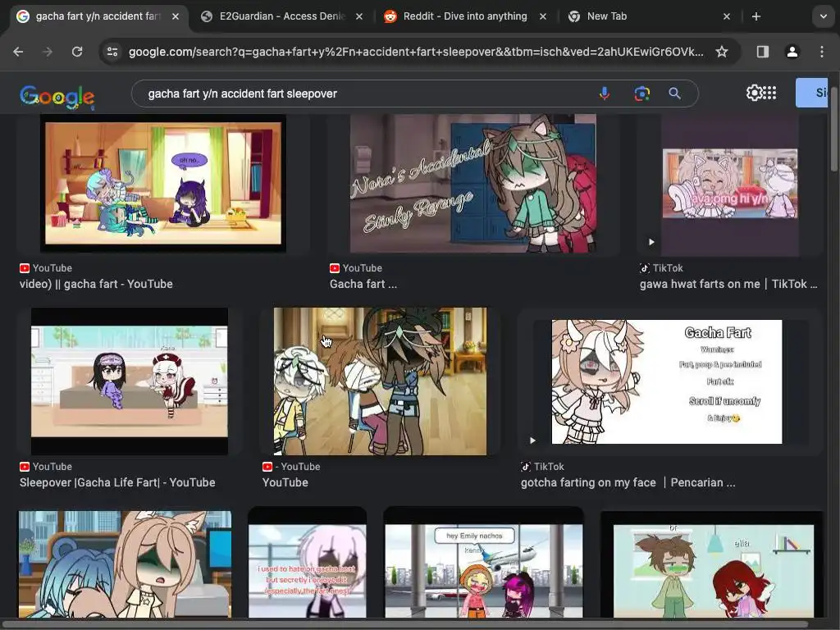Screen dimensions: 840x630
Task: Open the 'video) || gacha fart - YouTube' link
Action: point(96,284)
